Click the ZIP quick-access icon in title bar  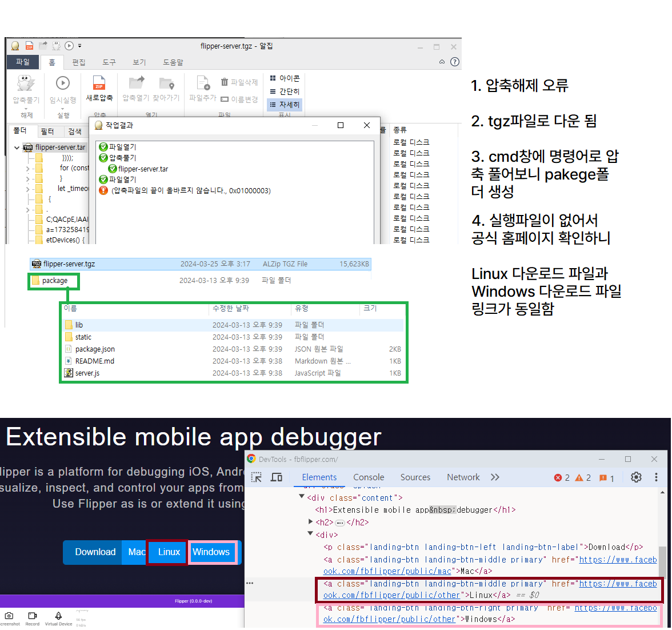29,46
